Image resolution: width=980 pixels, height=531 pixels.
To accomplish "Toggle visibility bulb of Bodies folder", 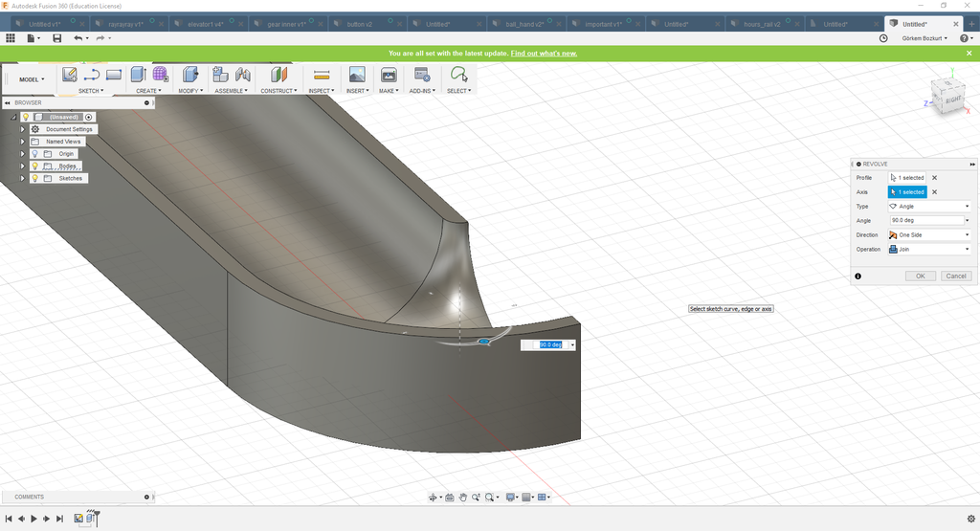I will click(x=35, y=166).
